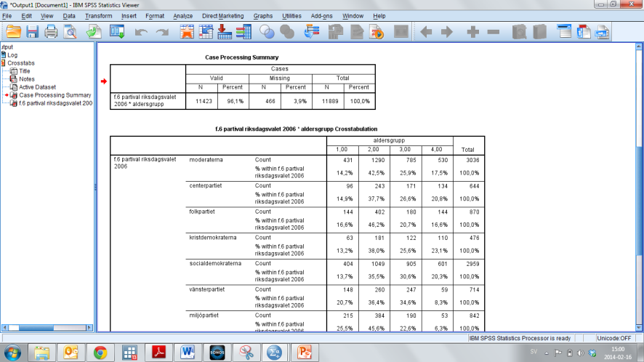Click the Show item book icon
The height and width of the screenshot is (362, 644).
tap(519, 32)
